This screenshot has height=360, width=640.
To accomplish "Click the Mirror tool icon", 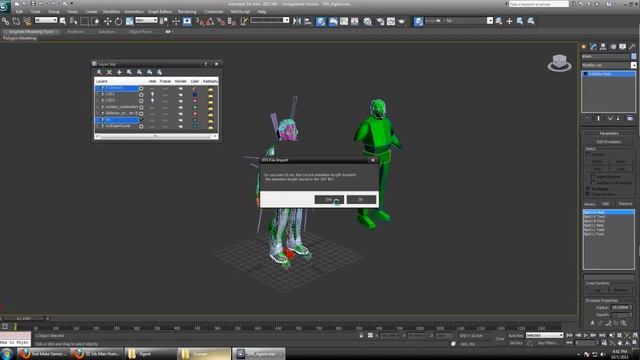I will pyautogui.click(x=297, y=21).
